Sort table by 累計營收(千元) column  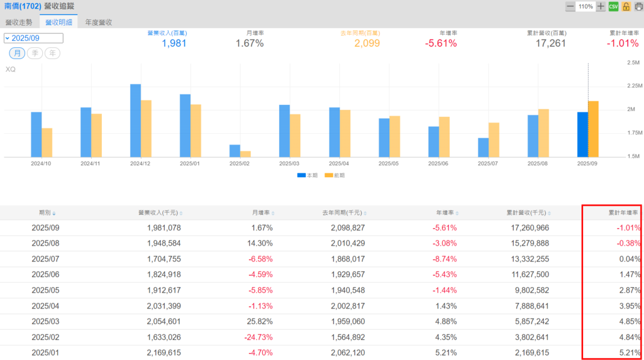click(x=528, y=212)
